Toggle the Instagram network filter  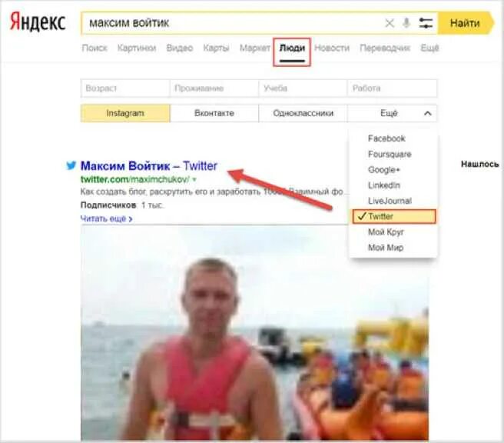click(125, 113)
